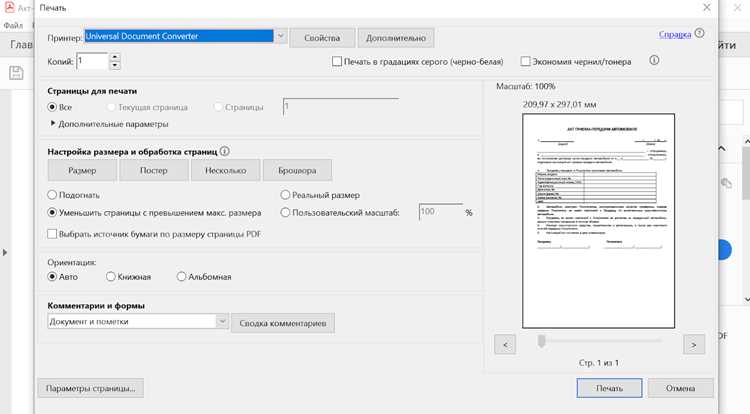This screenshot has width=750, height=414.
Task: Click the Печать print button
Action: click(x=609, y=388)
